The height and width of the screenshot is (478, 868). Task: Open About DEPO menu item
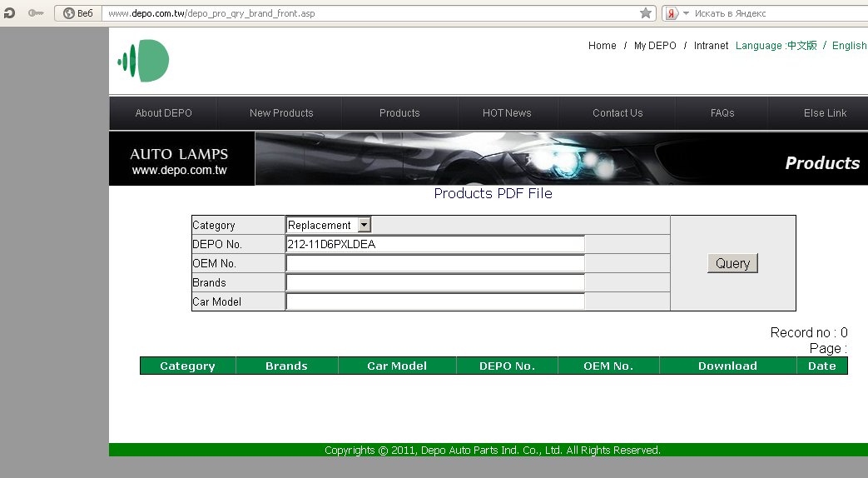163,113
